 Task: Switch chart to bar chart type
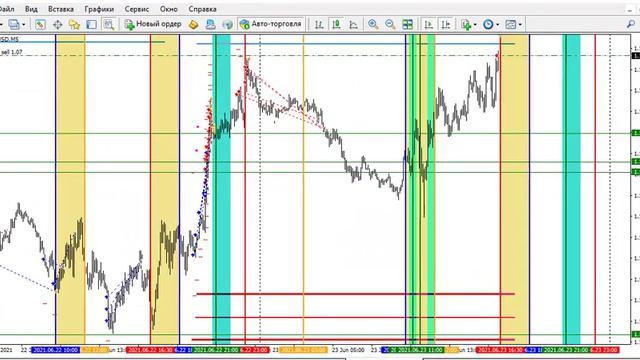tap(319, 24)
